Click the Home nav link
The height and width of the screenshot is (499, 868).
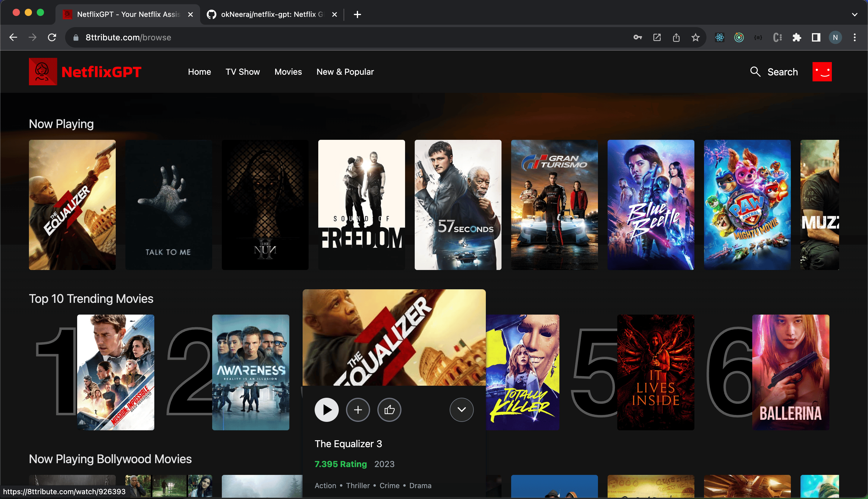point(199,72)
